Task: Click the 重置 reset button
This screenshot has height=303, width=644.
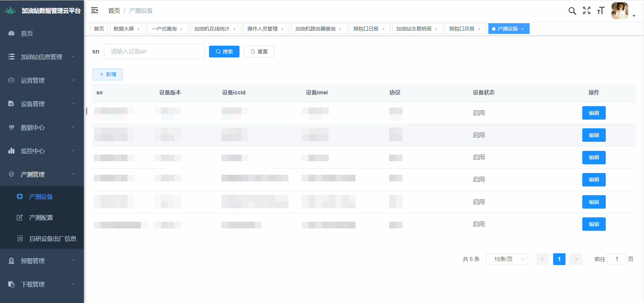Action: click(259, 52)
